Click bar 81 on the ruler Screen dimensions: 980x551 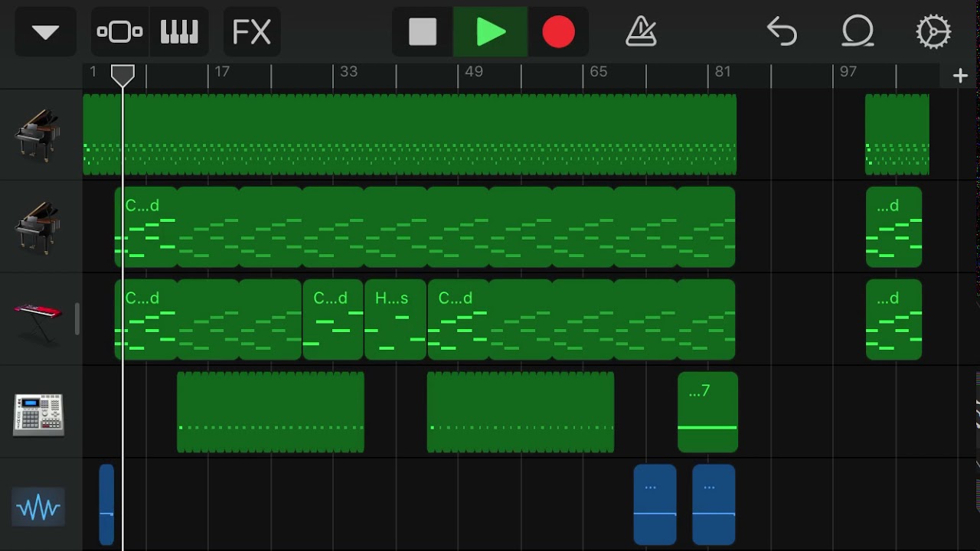pyautogui.click(x=723, y=71)
